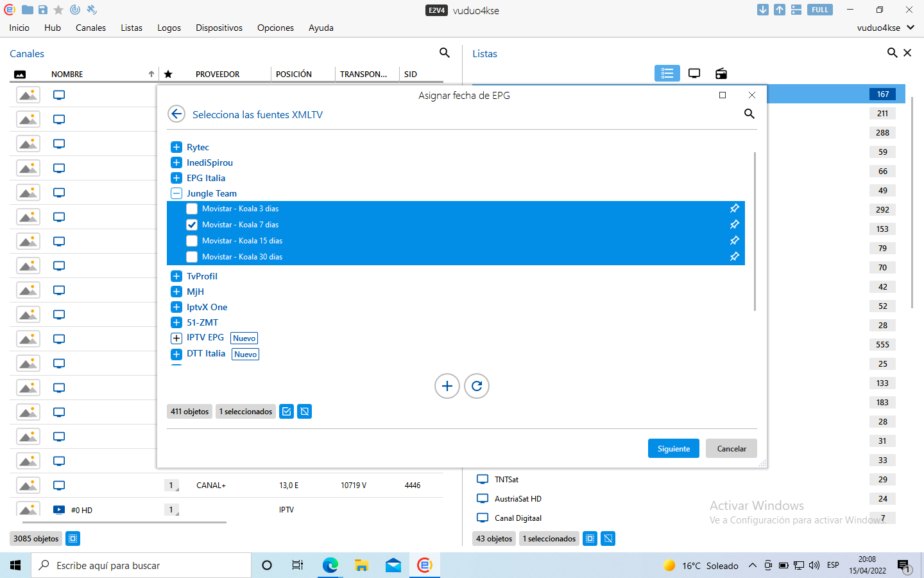Viewport: 924px width, 578px height.
Task: Search channels with the Canales magnifier icon
Action: [444, 53]
